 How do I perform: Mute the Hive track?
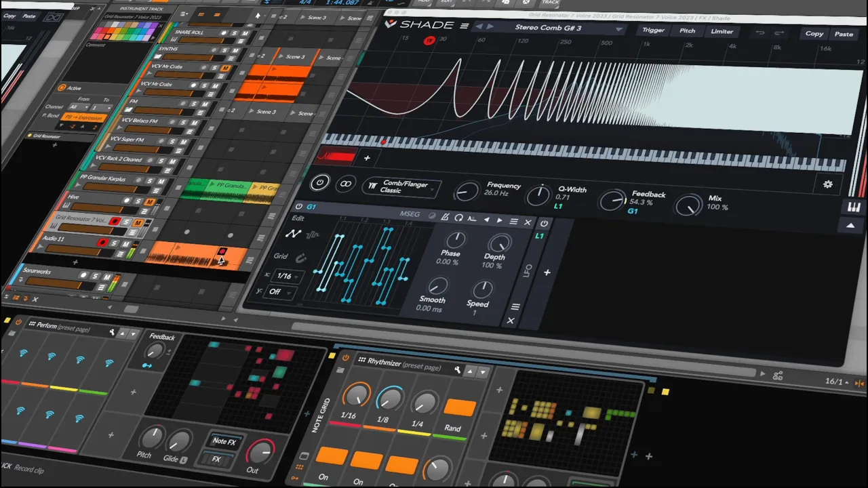click(149, 201)
